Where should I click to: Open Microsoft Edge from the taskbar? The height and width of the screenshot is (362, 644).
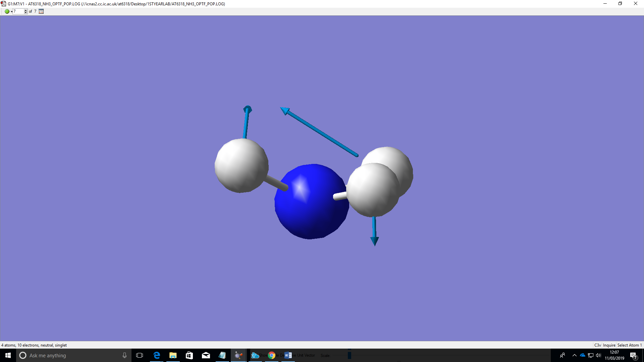coord(157,355)
